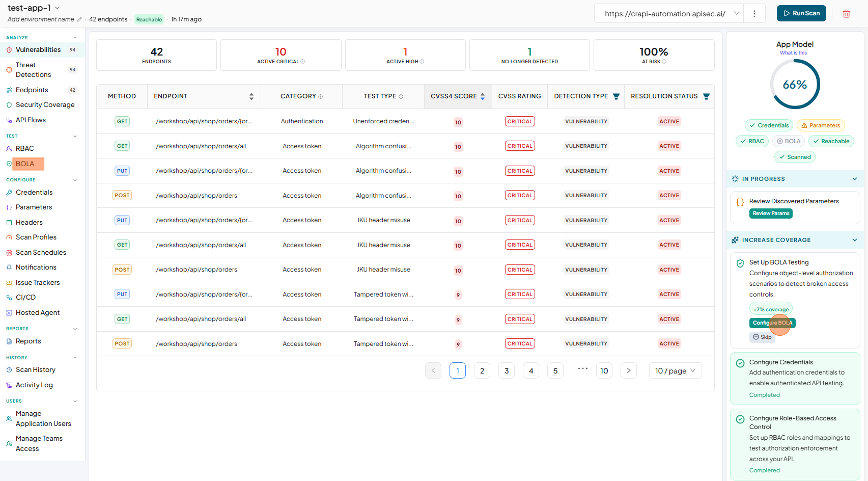Collapse the Configure sidebar section

75,180
